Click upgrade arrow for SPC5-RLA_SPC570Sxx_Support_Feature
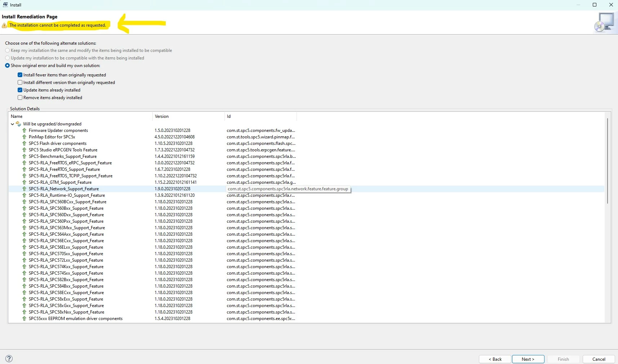The image size is (618, 364). coord(25,254)
